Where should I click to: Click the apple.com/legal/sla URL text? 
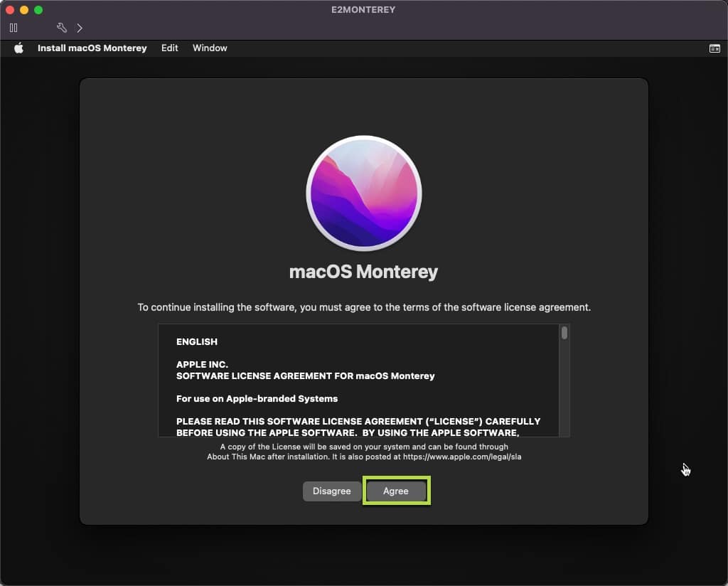pos(462,457)
